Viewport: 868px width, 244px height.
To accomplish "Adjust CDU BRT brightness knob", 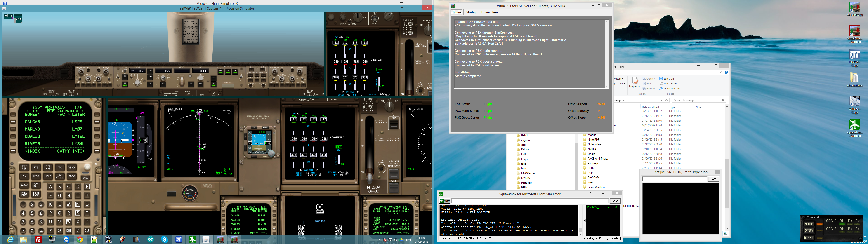I will [x=87, y=167].
